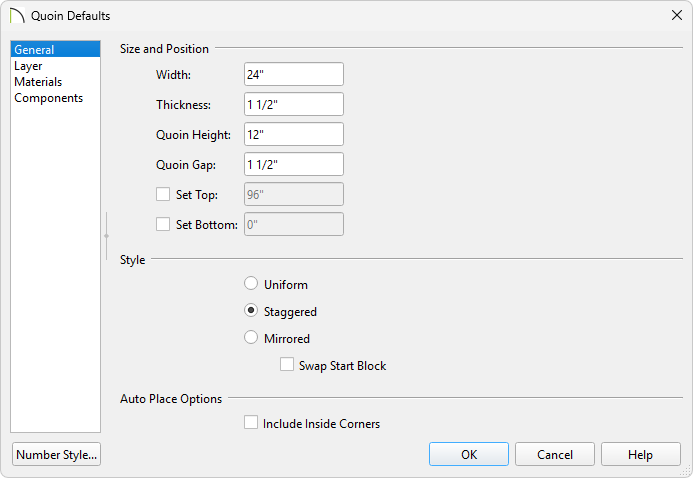The height and width of the screenshot is (478, 693).
Task: Click the sidebar splitter handle
Action: [x=107, y=236]
